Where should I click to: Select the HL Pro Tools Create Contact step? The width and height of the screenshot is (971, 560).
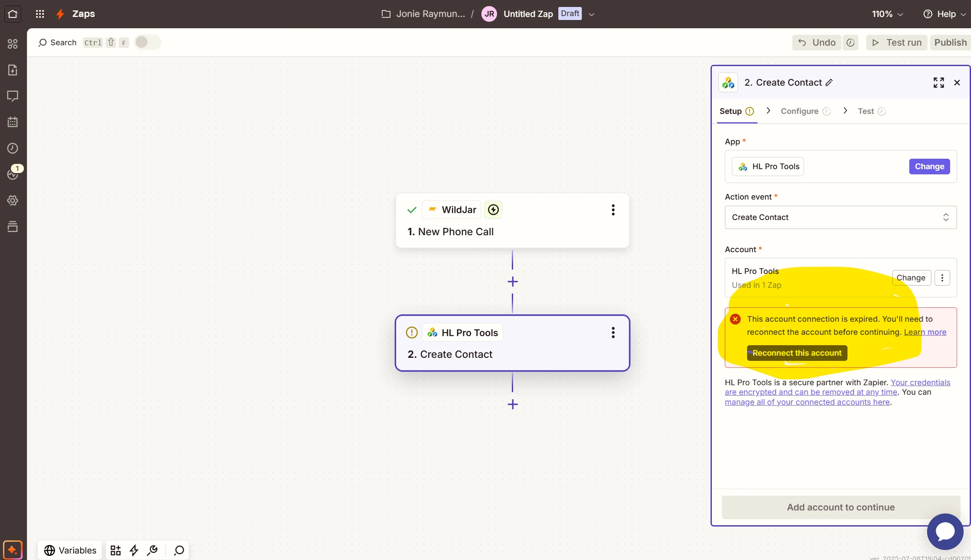click(x=512, y=343)
